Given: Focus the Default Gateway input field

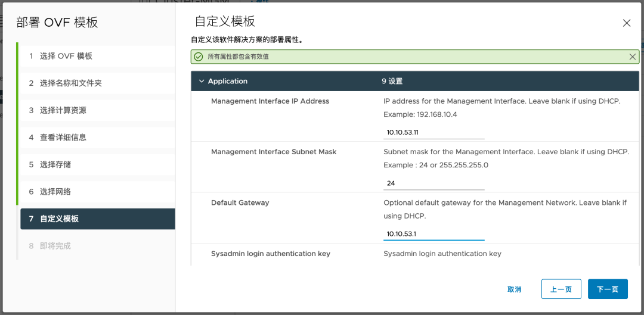Looking at the screenshot, I should click(x=434, y=233).
